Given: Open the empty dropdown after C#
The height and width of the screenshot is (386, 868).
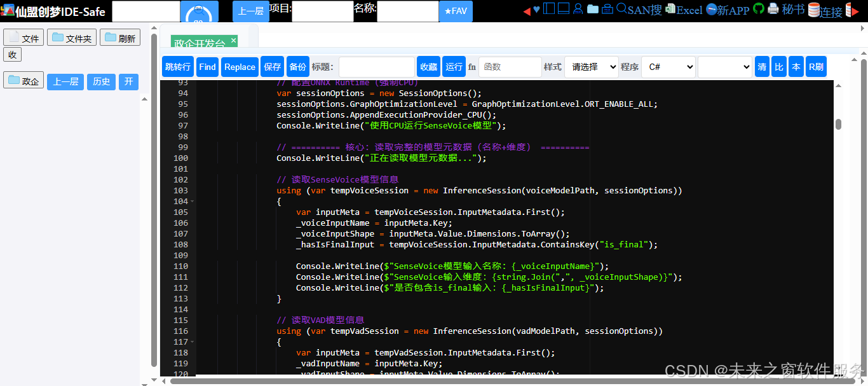Looking at the screenshot, I should [x=725, y=67].
